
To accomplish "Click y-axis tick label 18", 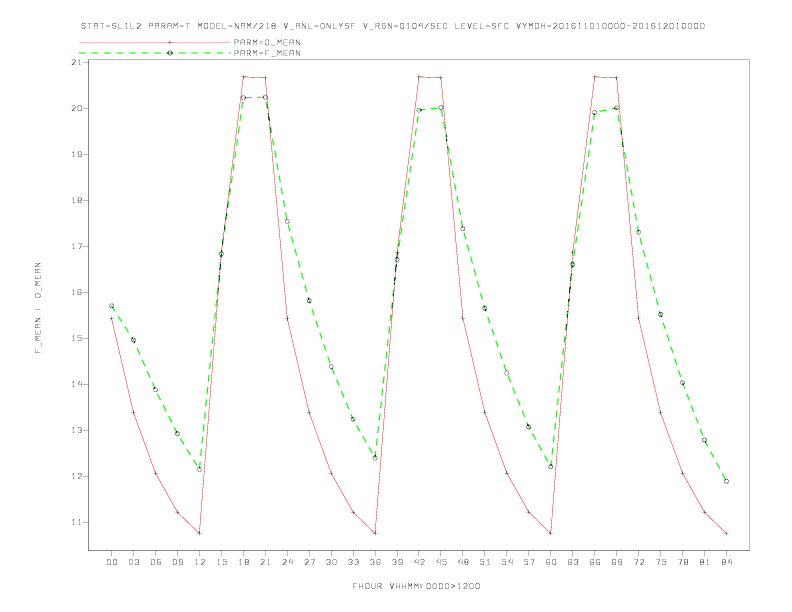I will tap(77, 200).
